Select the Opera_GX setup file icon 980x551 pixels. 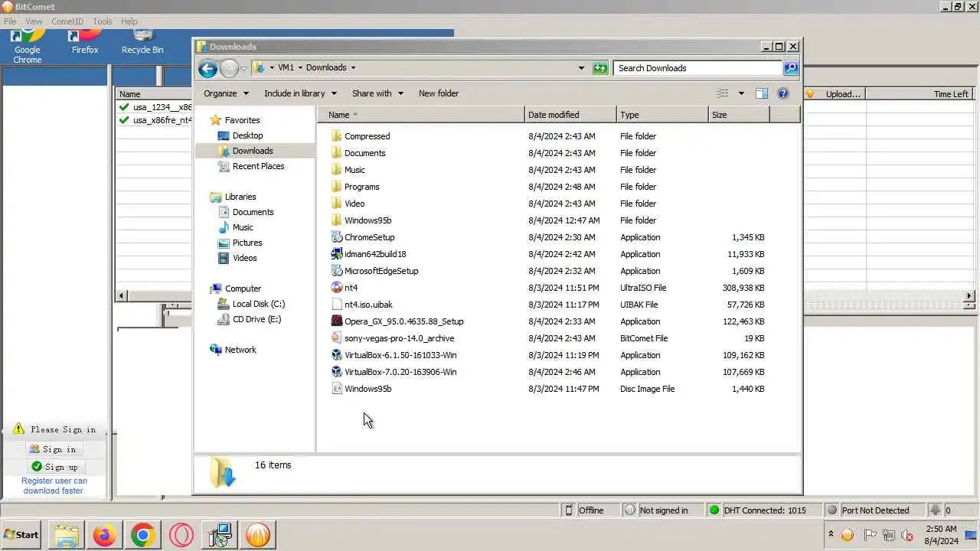coord(336,321)
